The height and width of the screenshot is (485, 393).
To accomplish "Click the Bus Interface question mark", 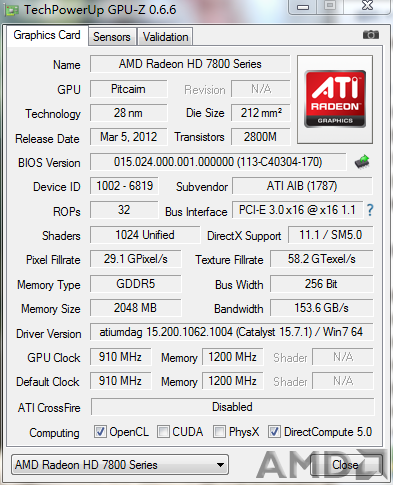I will 370,210.
